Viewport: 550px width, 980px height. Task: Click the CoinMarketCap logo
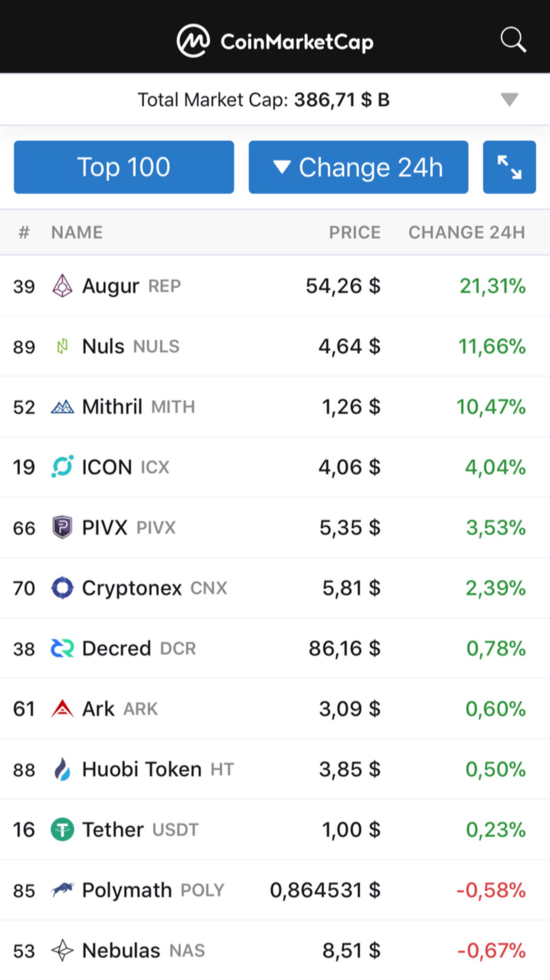click(275, 41)
